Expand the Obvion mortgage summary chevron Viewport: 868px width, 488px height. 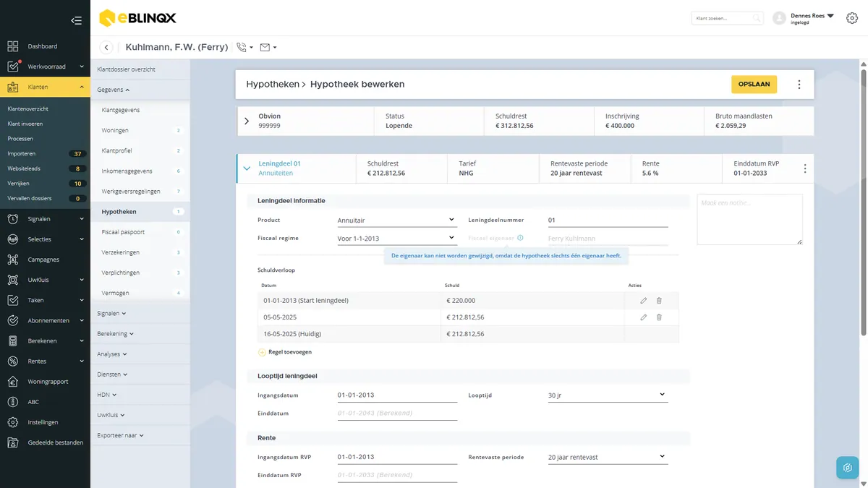click(x=247, y=121)
